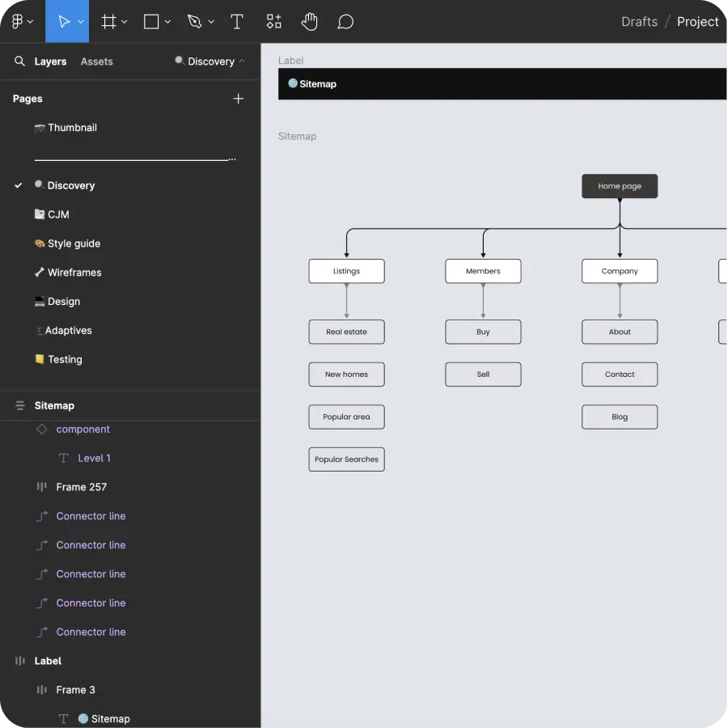The image size is (728, 728).
Task: Open the Resources panel icon
Action: 273,21
